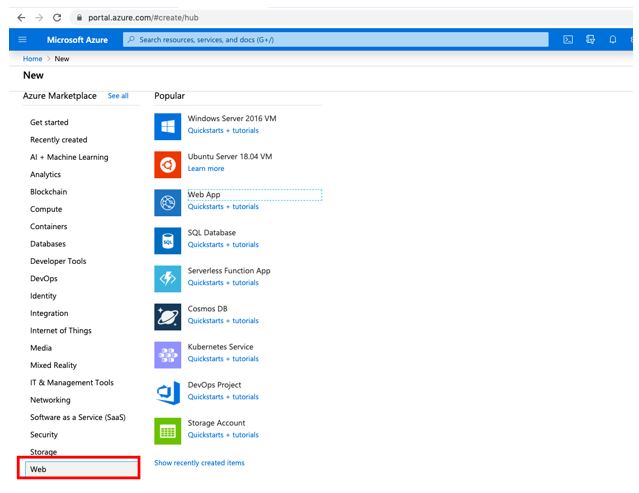Select the Web App globe icon

[168, 202]
